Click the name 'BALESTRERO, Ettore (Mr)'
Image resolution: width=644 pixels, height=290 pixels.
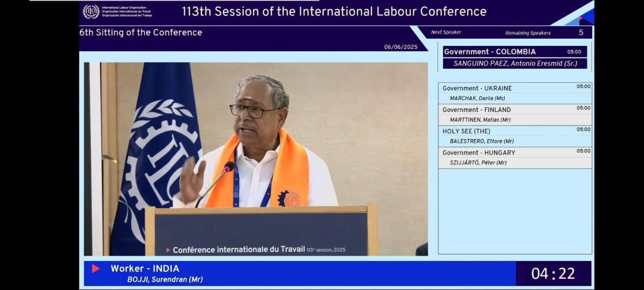click(x=482, y=141)
